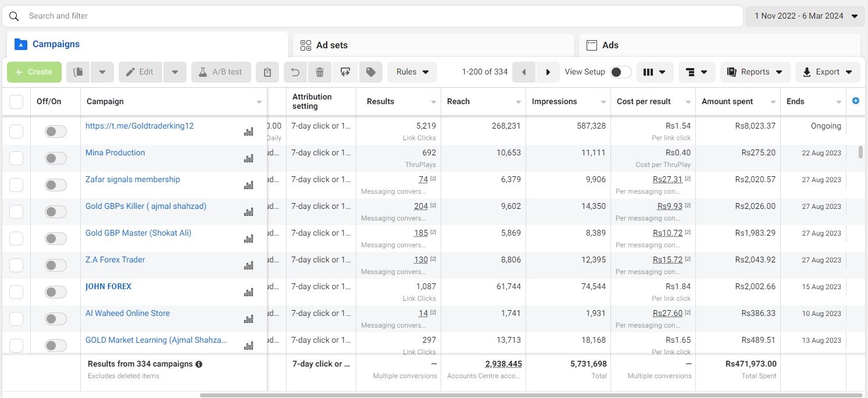Open the Export dropdown menu
Viewport: 868px width, 398px height.
[x=827, y=72]
